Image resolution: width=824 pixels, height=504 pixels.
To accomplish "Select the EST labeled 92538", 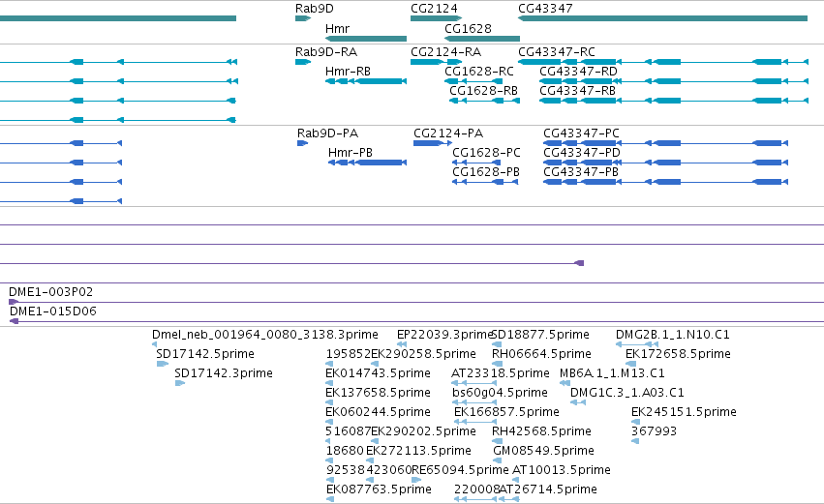I will tap(346, 471).
